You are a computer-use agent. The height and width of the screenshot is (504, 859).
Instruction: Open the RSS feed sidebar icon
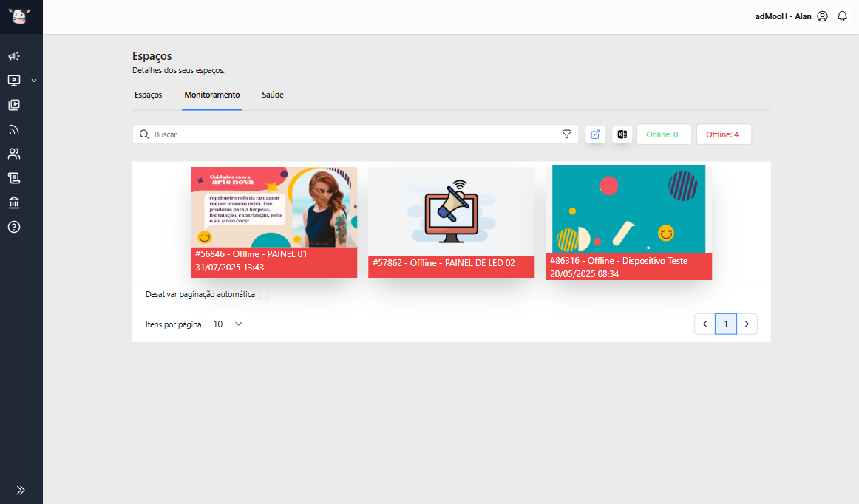coord(14,129)
